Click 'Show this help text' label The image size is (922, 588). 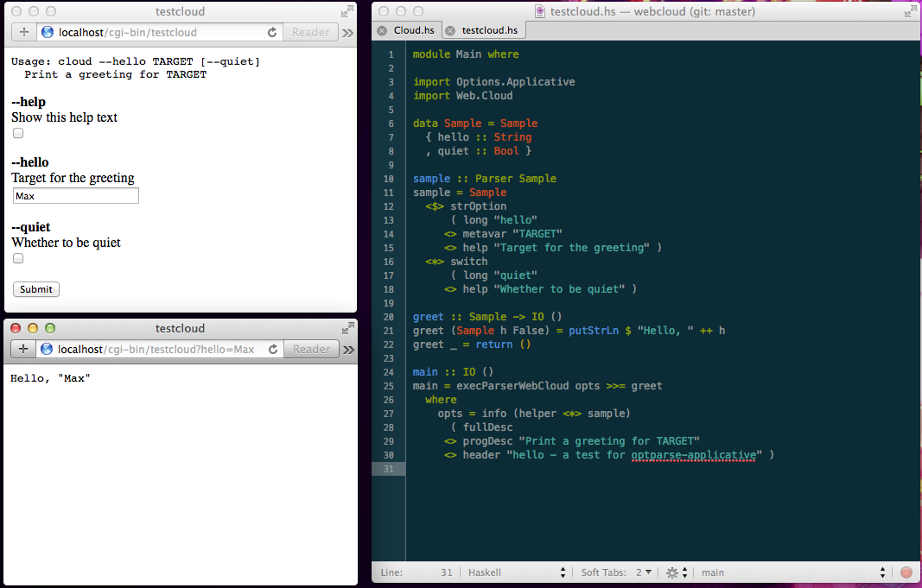coord(64,117)
